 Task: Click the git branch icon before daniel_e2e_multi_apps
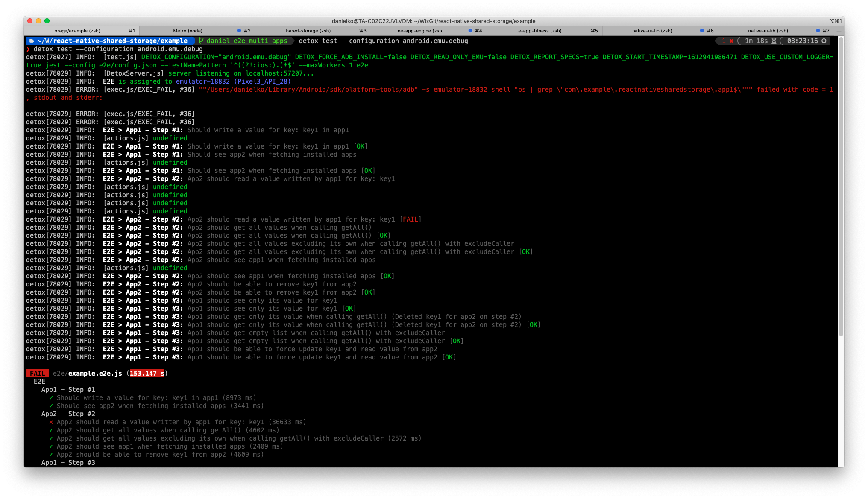pyautogui.click(x=201, y=41)
